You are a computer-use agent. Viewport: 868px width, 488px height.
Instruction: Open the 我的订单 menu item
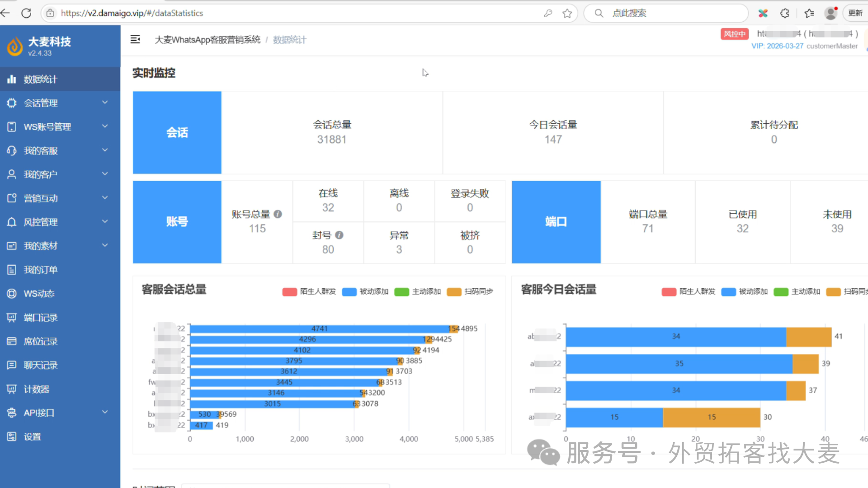(60, 270)
